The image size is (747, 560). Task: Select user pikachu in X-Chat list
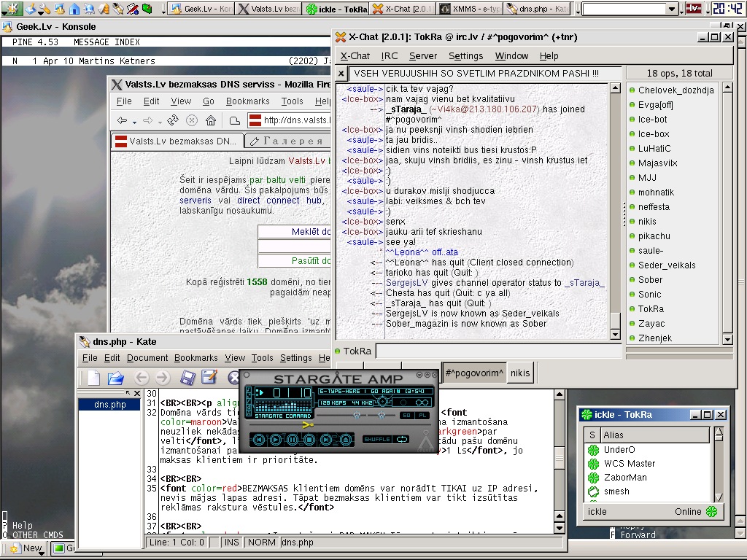(654, 236)
